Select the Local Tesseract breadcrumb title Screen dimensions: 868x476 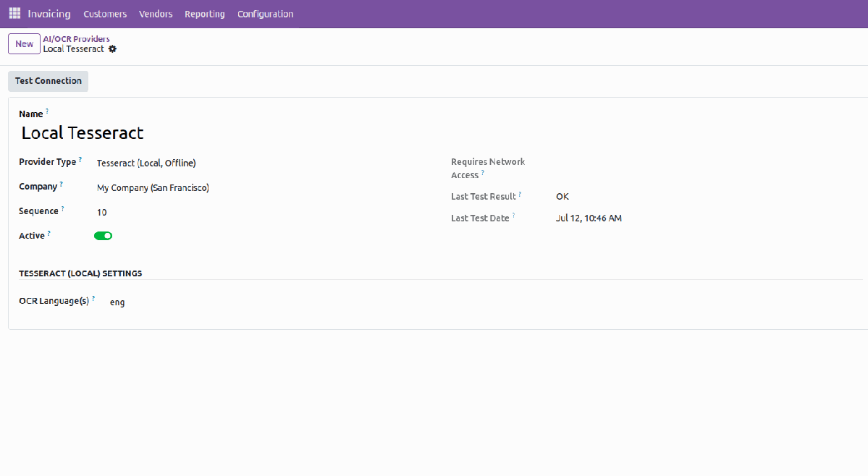tap(74, 49)
